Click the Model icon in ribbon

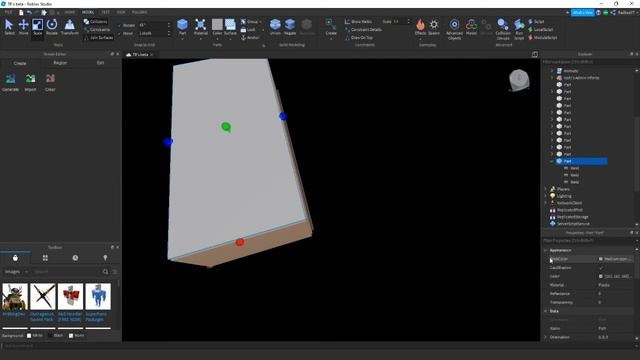point(471,24)
